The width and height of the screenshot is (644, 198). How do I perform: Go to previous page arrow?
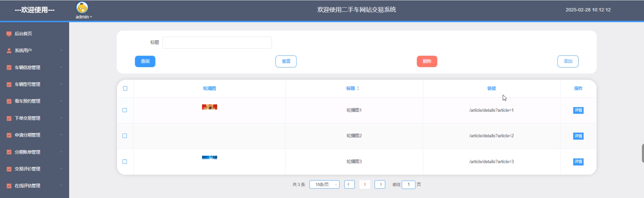349,185
